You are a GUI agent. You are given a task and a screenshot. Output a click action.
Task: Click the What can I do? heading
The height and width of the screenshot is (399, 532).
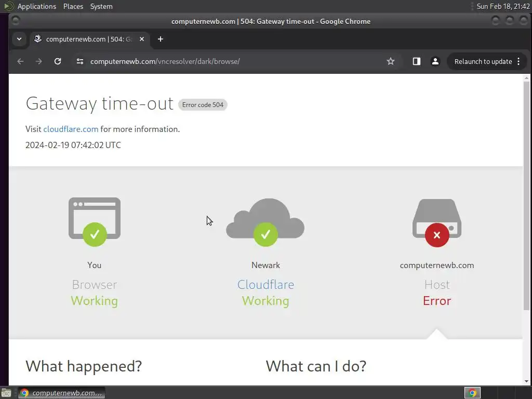(316, 366)
